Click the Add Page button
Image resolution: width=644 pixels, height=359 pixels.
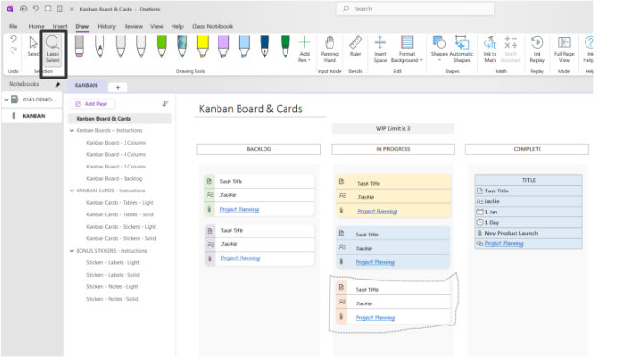coord(92,104)
